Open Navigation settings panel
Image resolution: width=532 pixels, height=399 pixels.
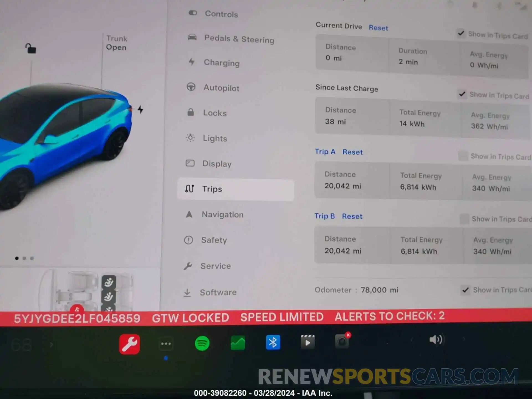click(222, 214)
